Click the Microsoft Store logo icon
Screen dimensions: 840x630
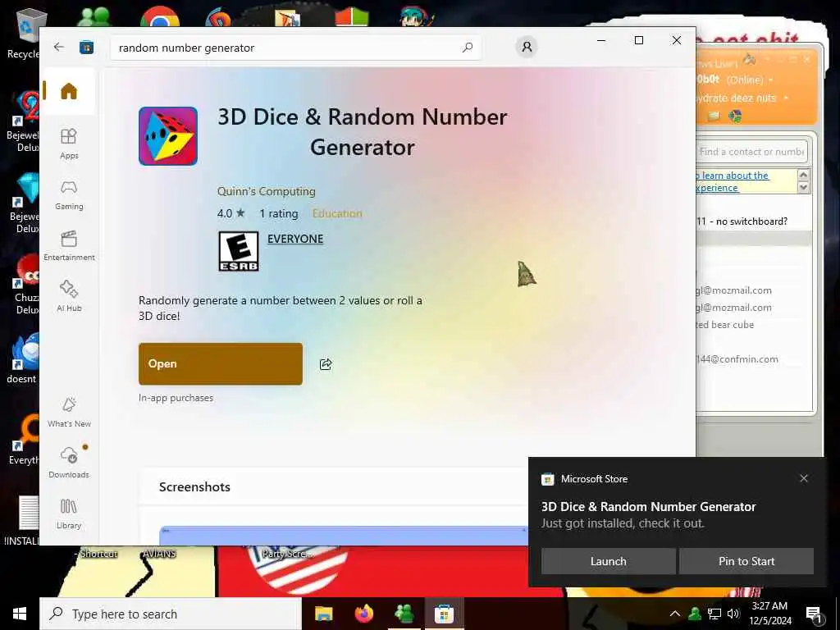click(x=86, y=48)
